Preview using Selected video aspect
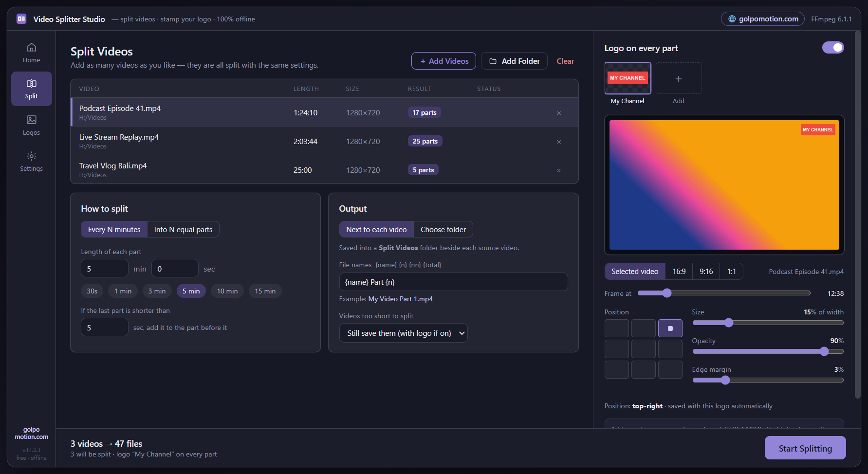This screenshot has height=474, width=868. [635, 272]
